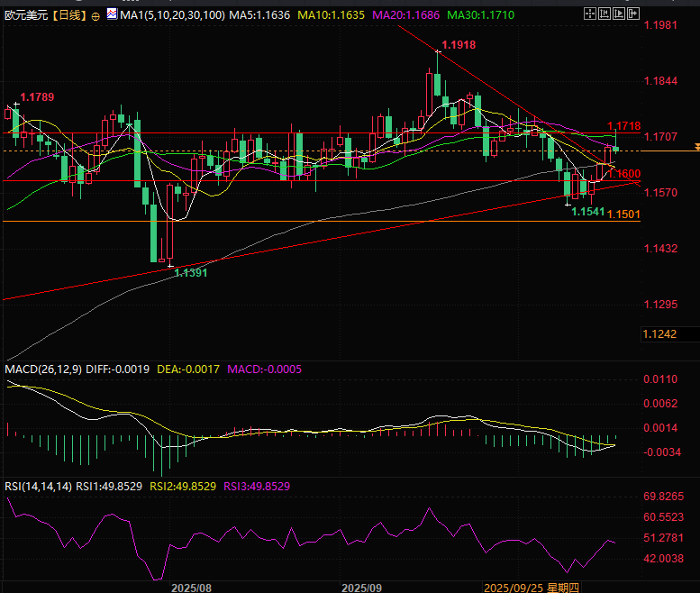Open the 日线 period selector
This screenshot has width=700, height=593.
pos(68,16)
